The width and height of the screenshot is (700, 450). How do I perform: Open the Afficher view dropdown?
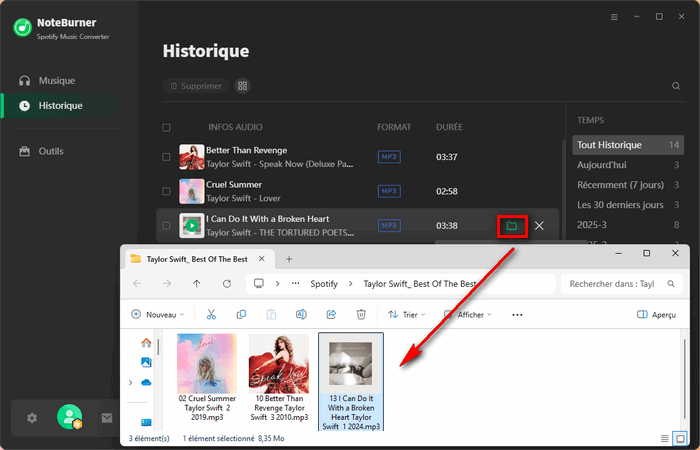pyautogui.click(x=468, y=315)
